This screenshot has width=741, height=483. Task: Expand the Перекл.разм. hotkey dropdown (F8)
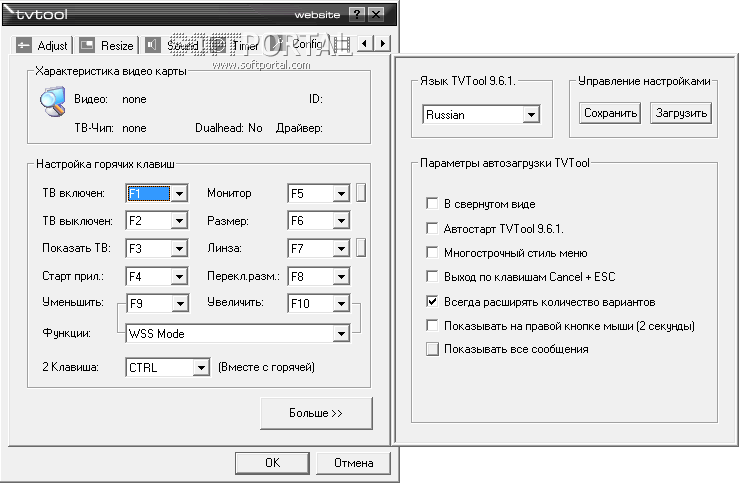pyautogui.click(x=341, y=276)
